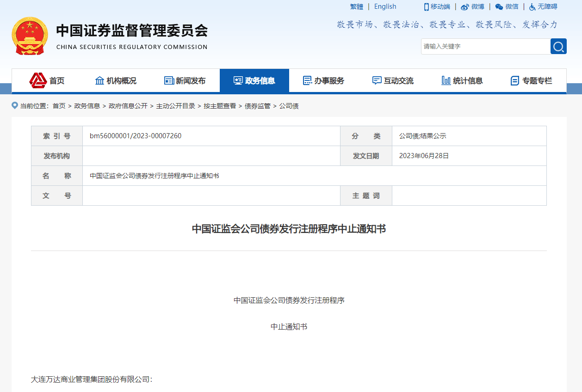The image size is (582, 392).
Task: Switch to traditional Chinese 繁體
Action: coord(357,6)
